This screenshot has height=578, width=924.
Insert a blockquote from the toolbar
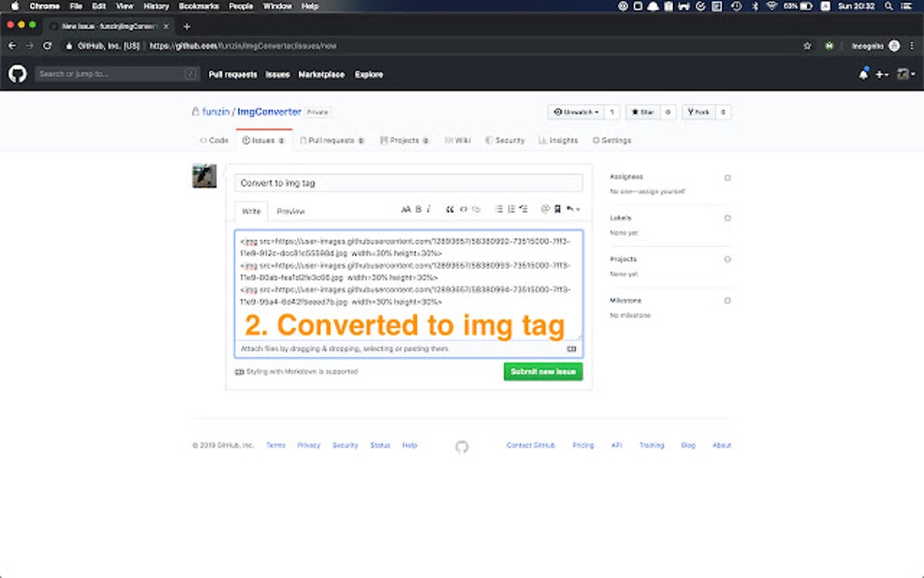(x=450, y=208)
